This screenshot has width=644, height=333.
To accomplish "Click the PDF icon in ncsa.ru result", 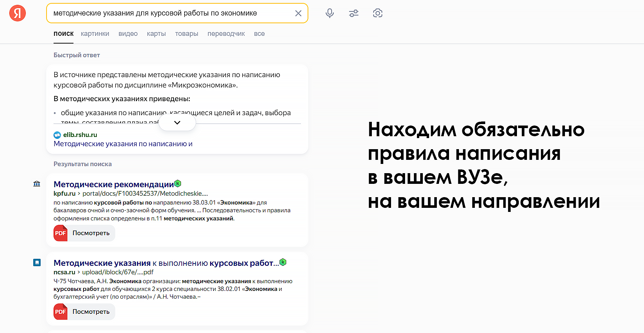I will [x=61, y=312].
